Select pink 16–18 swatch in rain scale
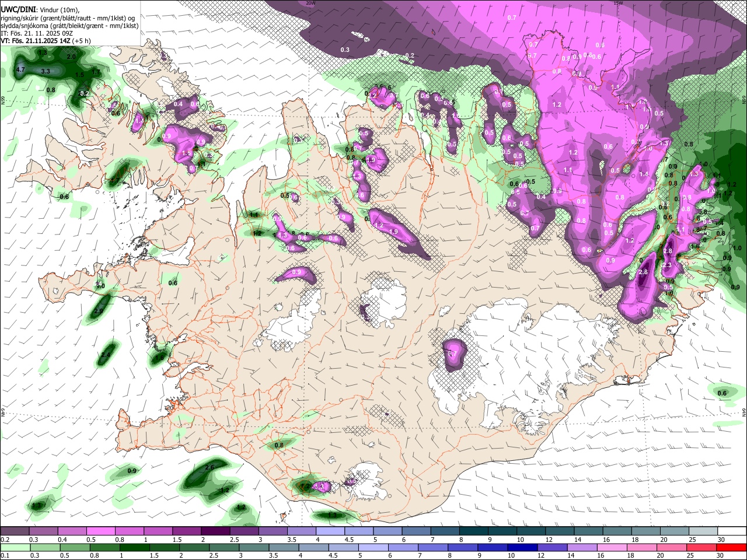This screenshot has width=747, height=560. coord(612,547)
